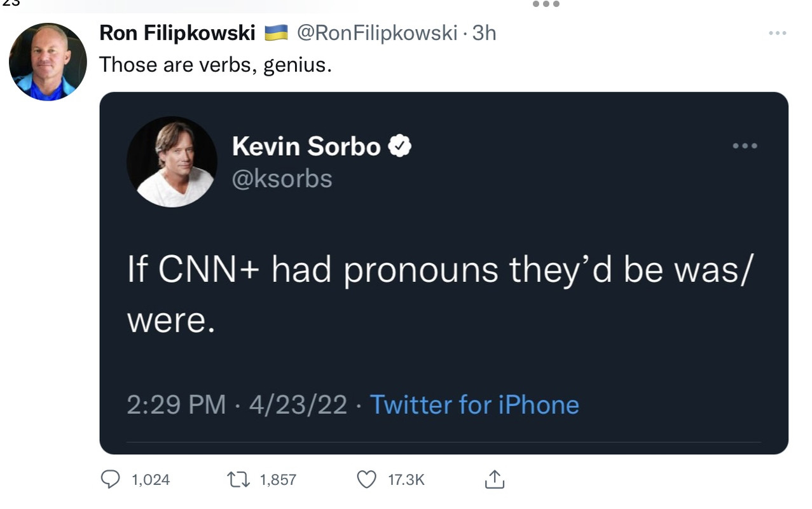Viewport: 812px width, 509px height.
Task: Open Ron Filipkowski's profile picture
Action: 48,62
